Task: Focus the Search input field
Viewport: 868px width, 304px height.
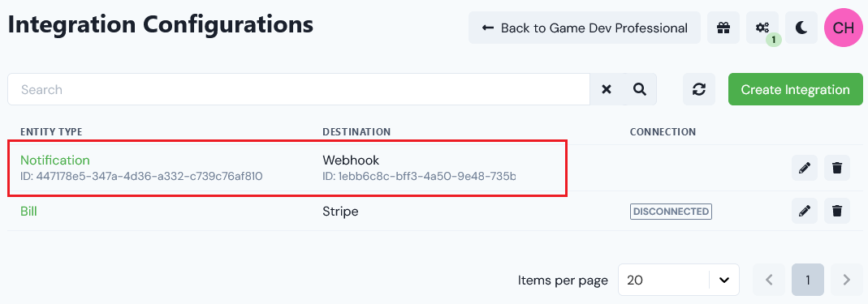Action: pos(299,89)
